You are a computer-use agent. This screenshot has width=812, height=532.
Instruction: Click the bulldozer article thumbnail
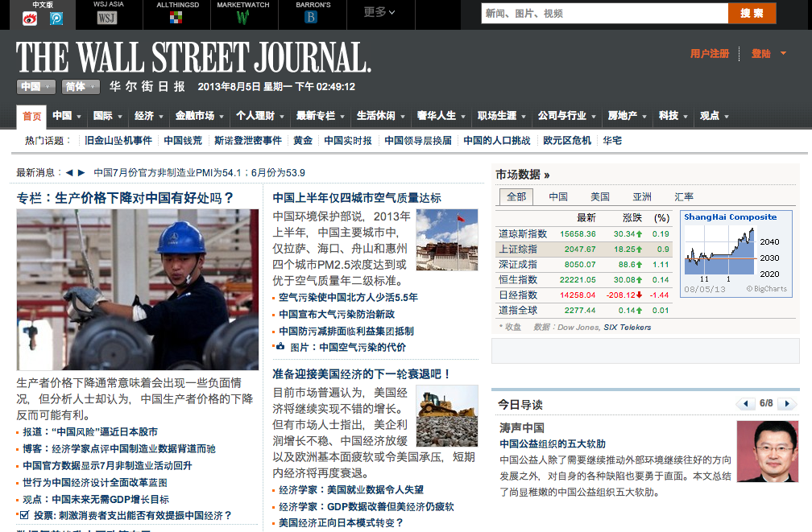(x=447, y=415)
